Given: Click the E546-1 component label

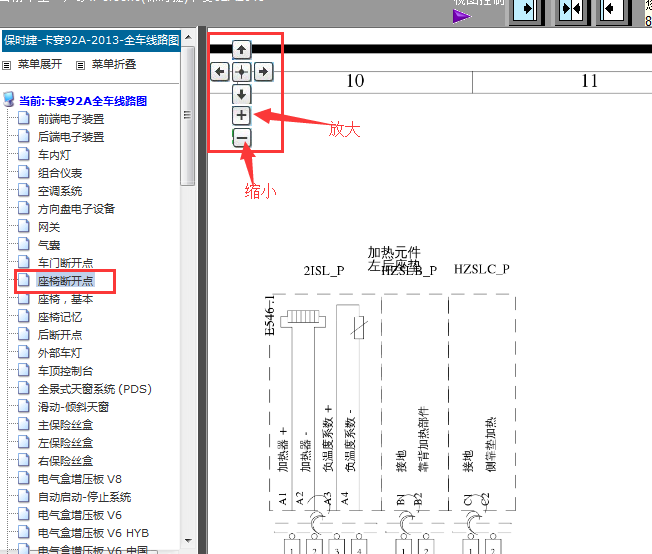Looking at the screenshot, I should click(270, 316).
